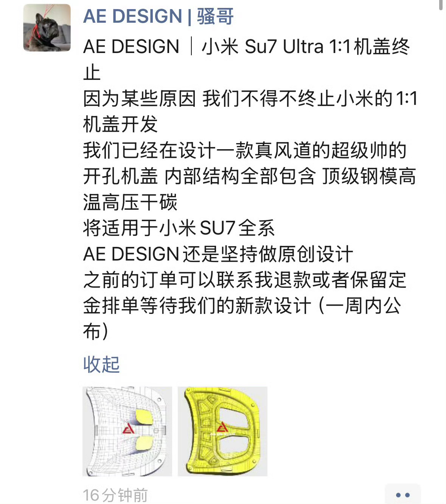Viewport: 446px width, 504px height.
Task: Click the scrollbar handle at the window edge
Action: 441,5
